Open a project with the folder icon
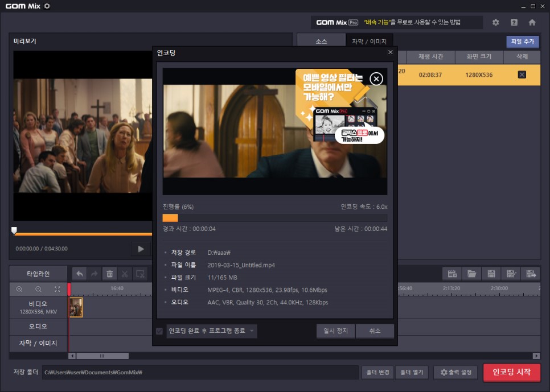 click(x=472, y=274)
